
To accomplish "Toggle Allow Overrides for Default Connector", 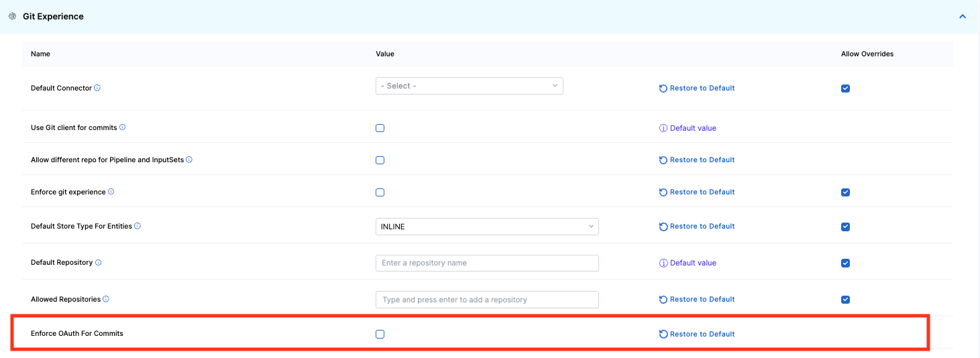I will pyautogui.click(x=845, y=88).
